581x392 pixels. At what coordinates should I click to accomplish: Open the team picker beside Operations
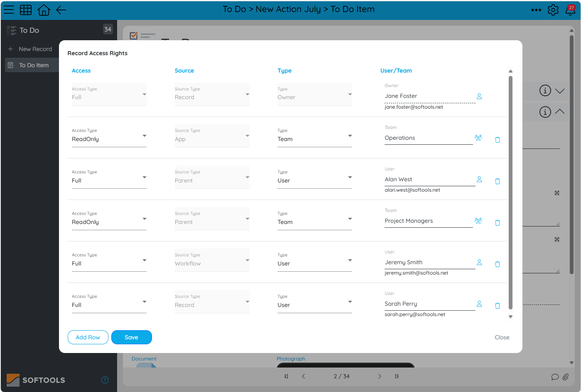pos(479,137)
